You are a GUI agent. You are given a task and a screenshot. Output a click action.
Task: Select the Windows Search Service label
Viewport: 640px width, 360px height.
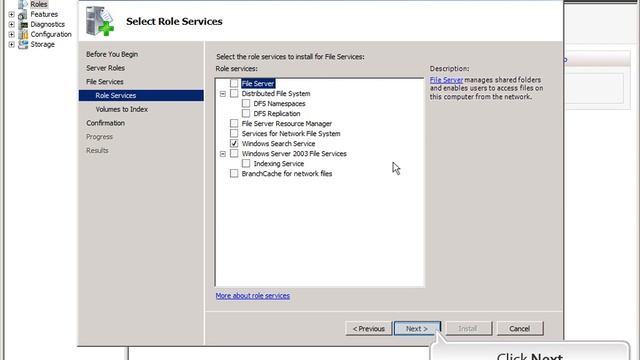tap(278, 144)
